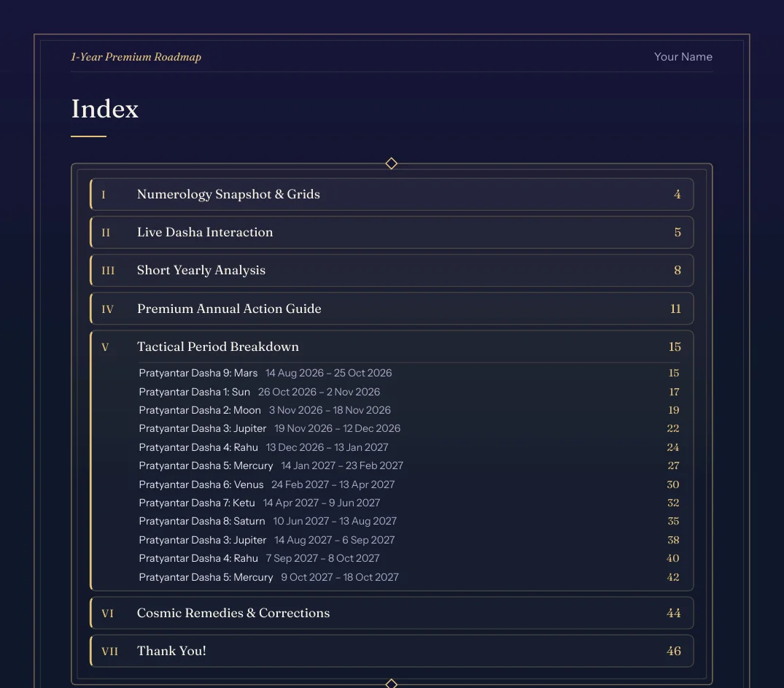Select Pratyantar Dasha 6: Venus row
Image resolution: width=784 pixels, height=688 pixels.
[x=409, y=484]
